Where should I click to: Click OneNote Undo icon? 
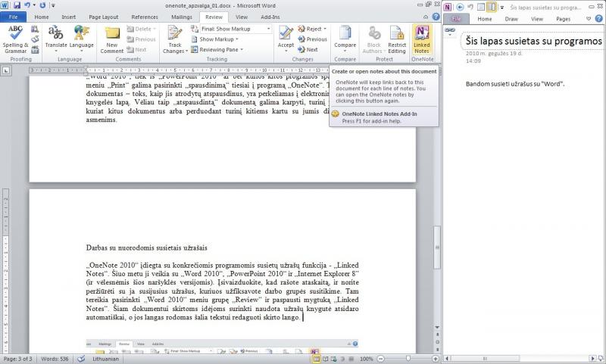(x=470, y=7)
